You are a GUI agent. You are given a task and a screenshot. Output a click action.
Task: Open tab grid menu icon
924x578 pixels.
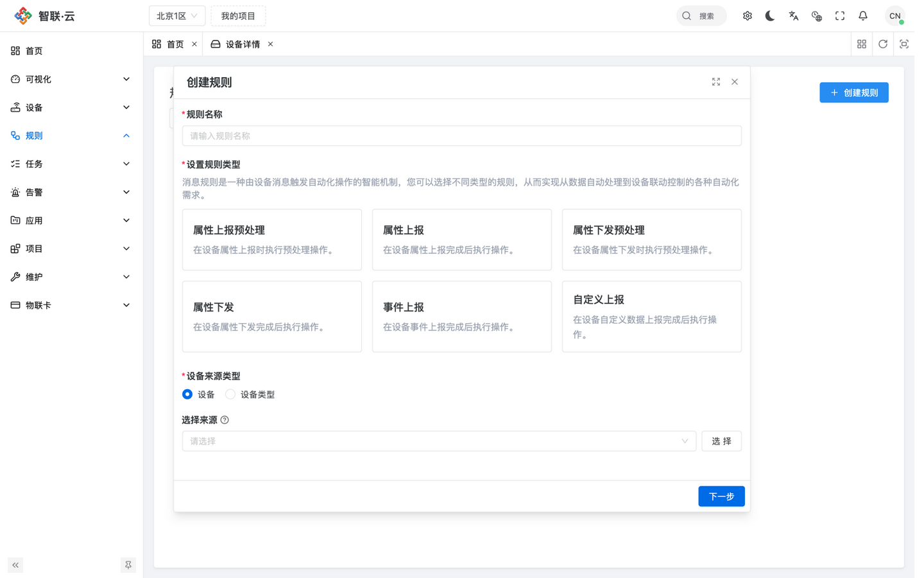(x=862, y=44)
